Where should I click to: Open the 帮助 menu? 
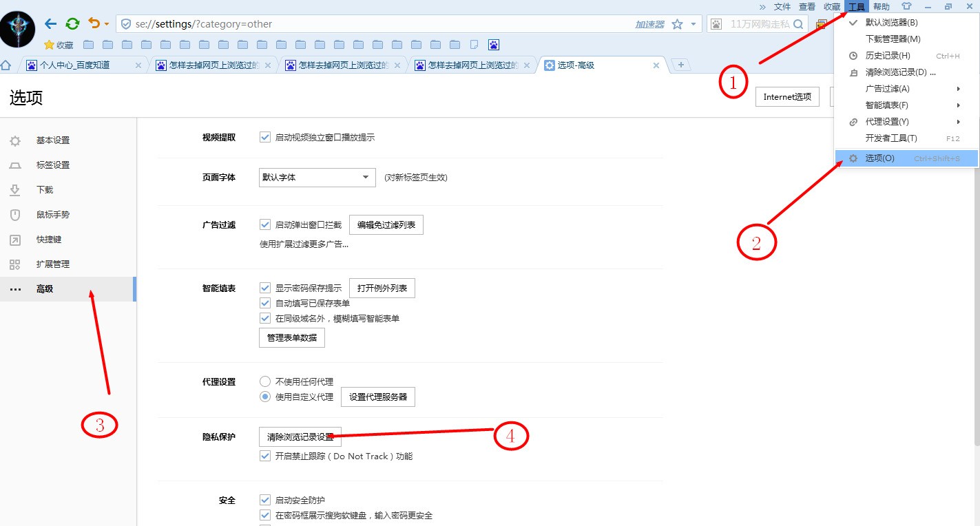pyautogui.click(x=881, y=6)
